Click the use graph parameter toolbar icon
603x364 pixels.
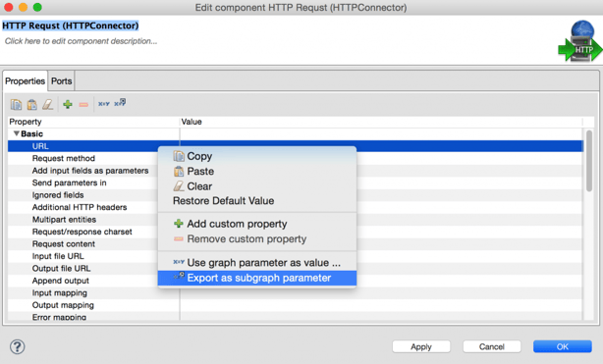coord(104,104)
